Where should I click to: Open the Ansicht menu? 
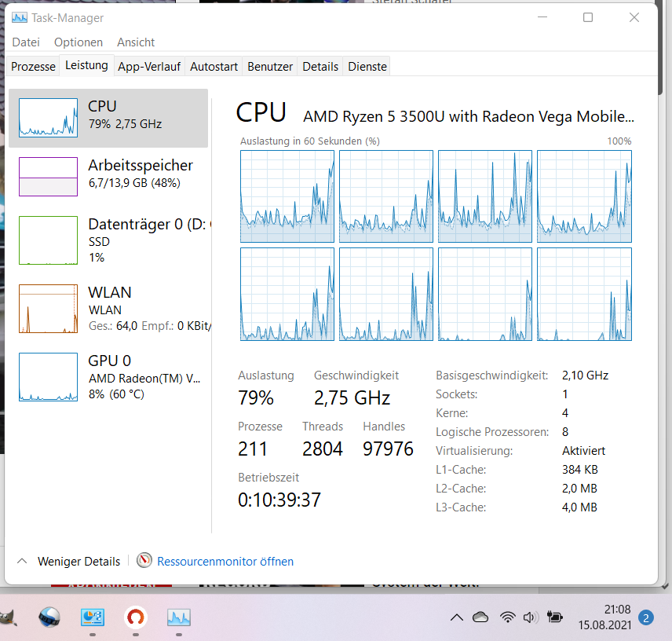136,42
